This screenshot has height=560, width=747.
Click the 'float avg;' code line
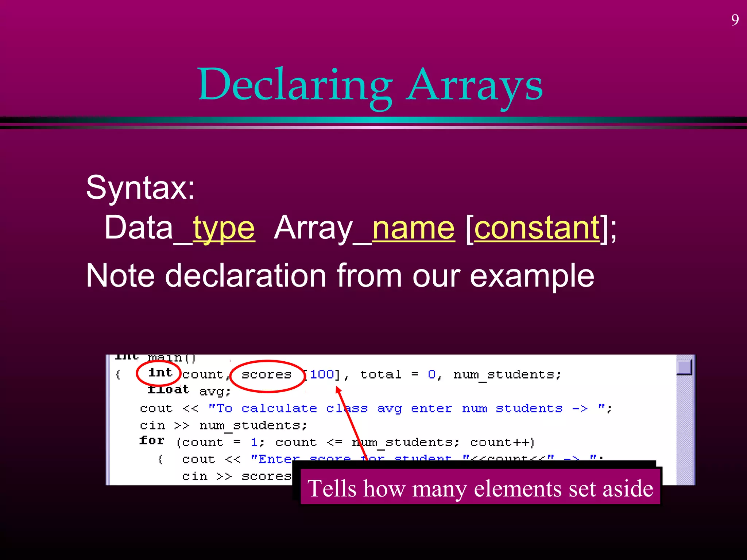(x=189, y=390)
